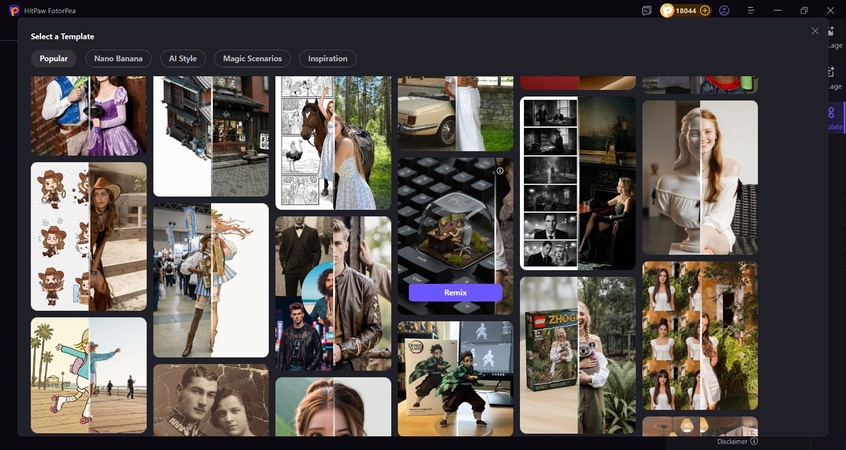Choose the marble bust statue template
846x450 pixels.
[x=699, y=177]
